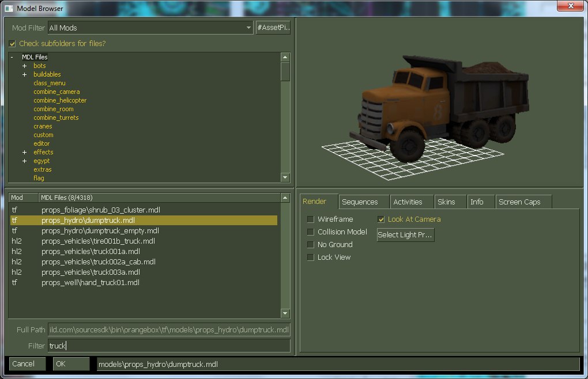Switch to the Sequences tab
Image resolution: width=588 pixels, height=379 pixels.
click(364, 202)
